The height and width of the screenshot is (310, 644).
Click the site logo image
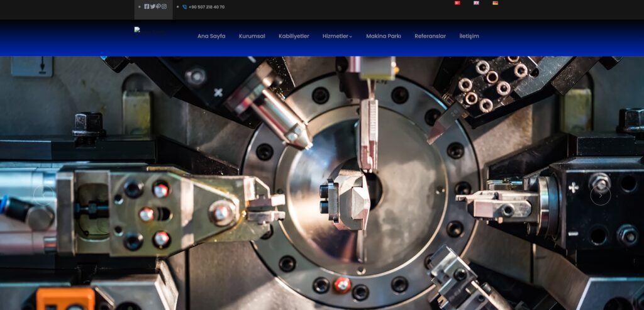(x=137, y=29)
